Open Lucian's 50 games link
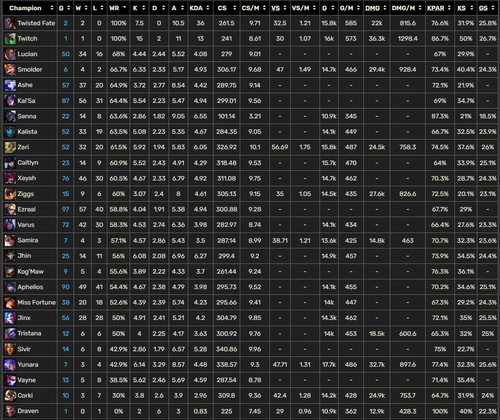The height and width of the screenshot is (420, 500). tap(66, 54)
